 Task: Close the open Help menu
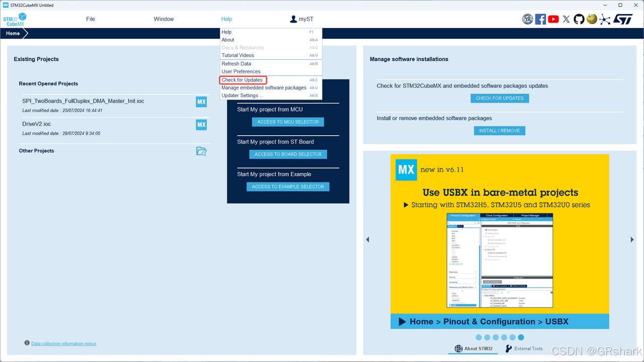227,19
